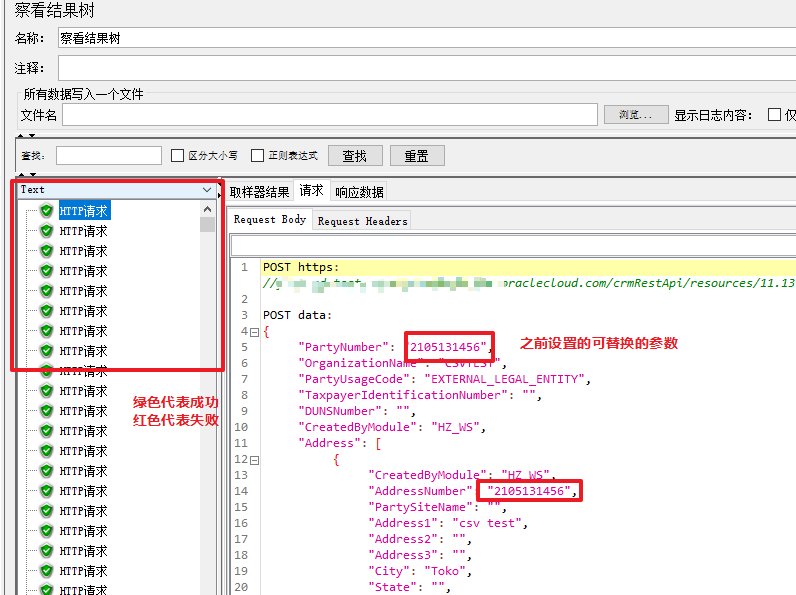Select the Request Body sub-tab
This screenshot has width=796, height=595.
270,219
